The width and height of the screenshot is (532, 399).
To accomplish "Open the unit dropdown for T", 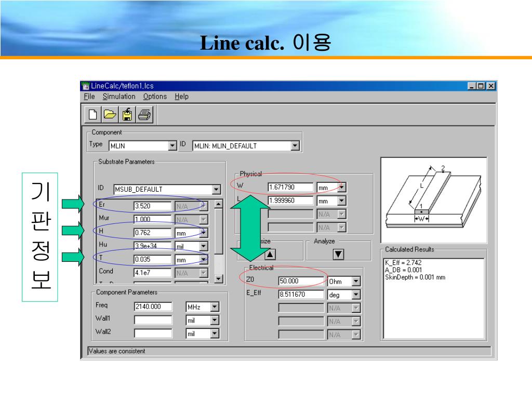I will point(203,260).
